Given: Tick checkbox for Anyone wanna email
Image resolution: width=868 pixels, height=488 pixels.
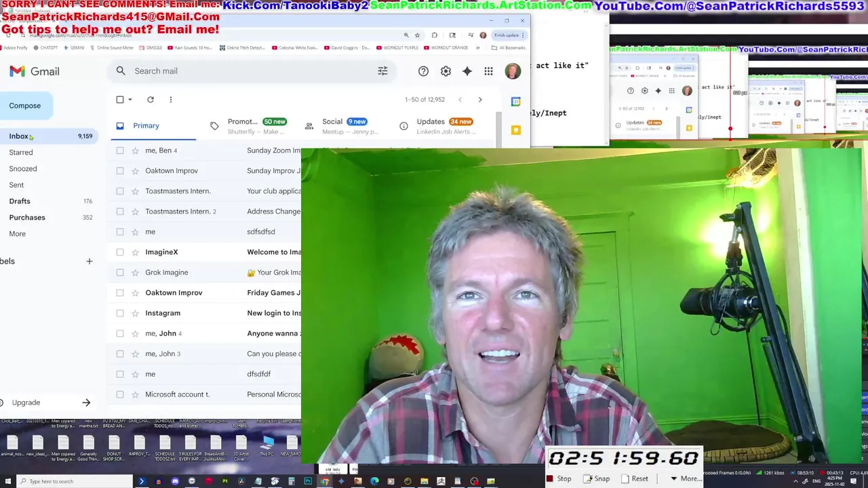Looking at the screenshot, I should click(x=120, y=333).
